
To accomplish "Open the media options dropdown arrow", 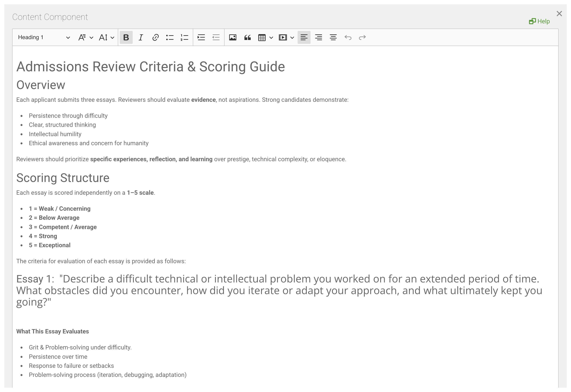I will tap(292, 38).
